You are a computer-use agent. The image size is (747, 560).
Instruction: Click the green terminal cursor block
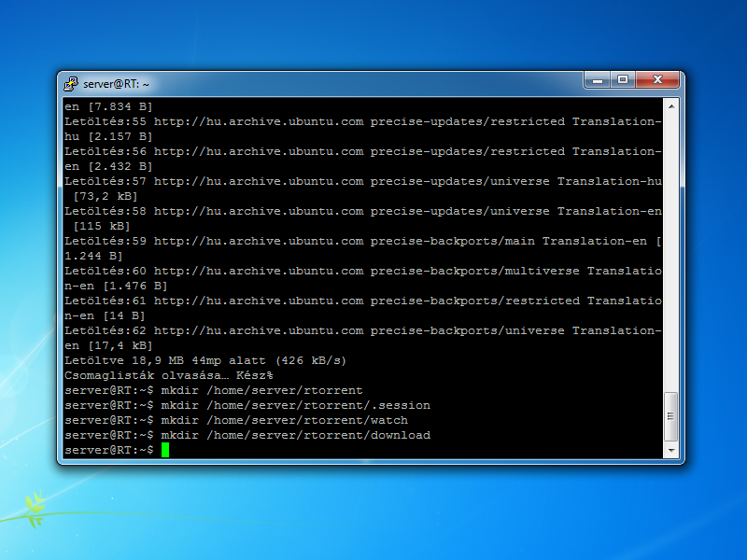point(165,450)
